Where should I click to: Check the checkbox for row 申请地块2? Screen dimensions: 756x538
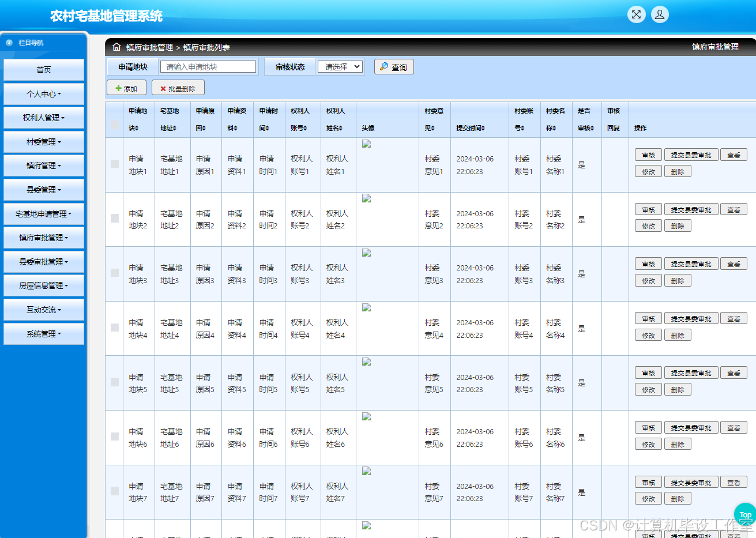114,218
